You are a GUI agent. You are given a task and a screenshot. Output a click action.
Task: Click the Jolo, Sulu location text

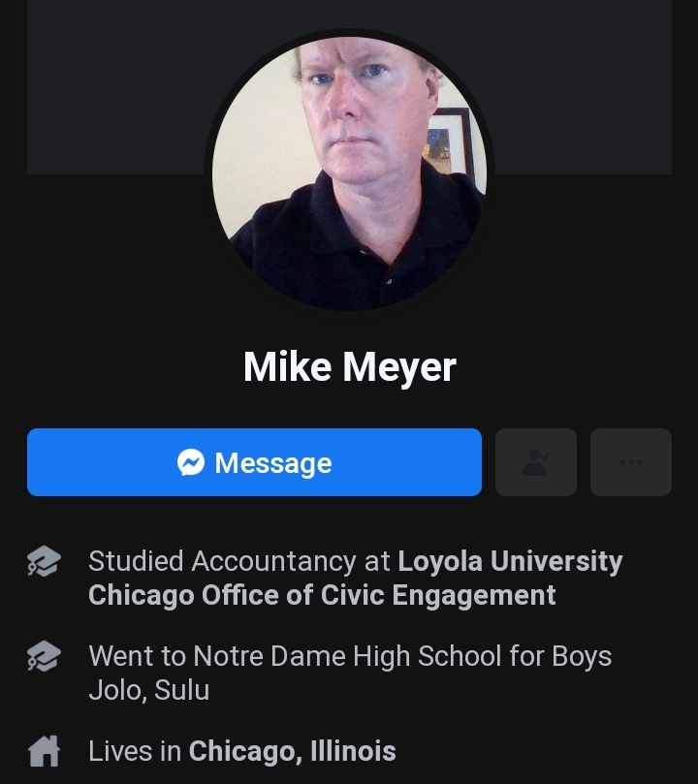click(149, 690)
